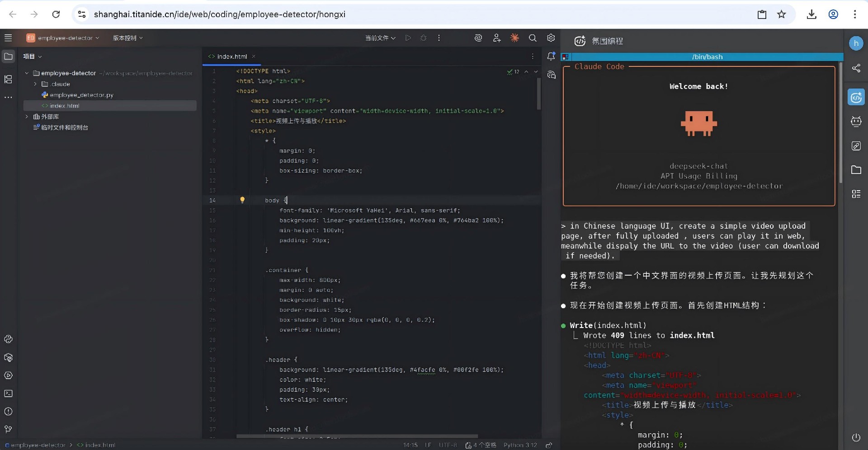This screenshot has height=450, width=868.
Task: Open the Git version control tool icon
Action: 8,429
